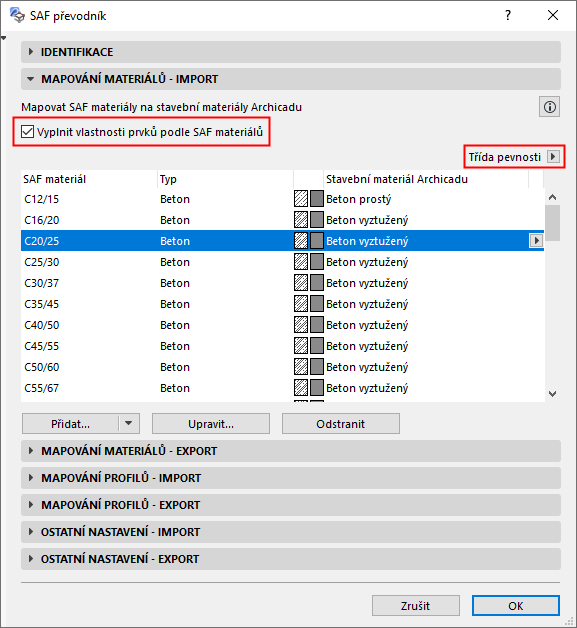Screen dimensions: 577x628
Task: Click Beton type cell in C30/37 row
Action: [x=175, y=283]
